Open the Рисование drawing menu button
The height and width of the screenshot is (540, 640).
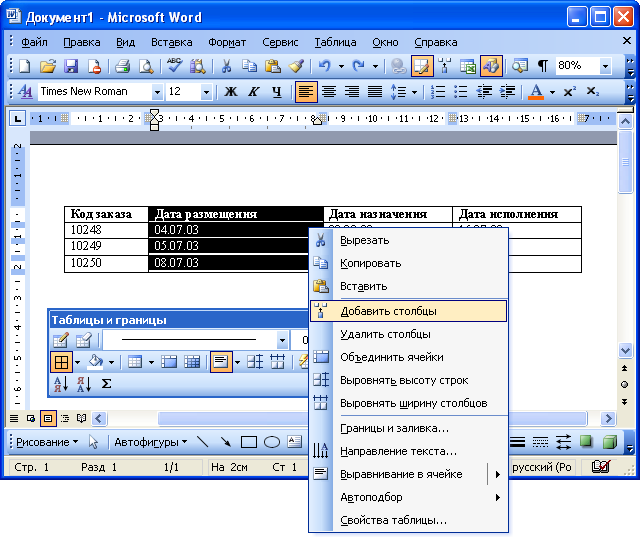coord(47,442)
